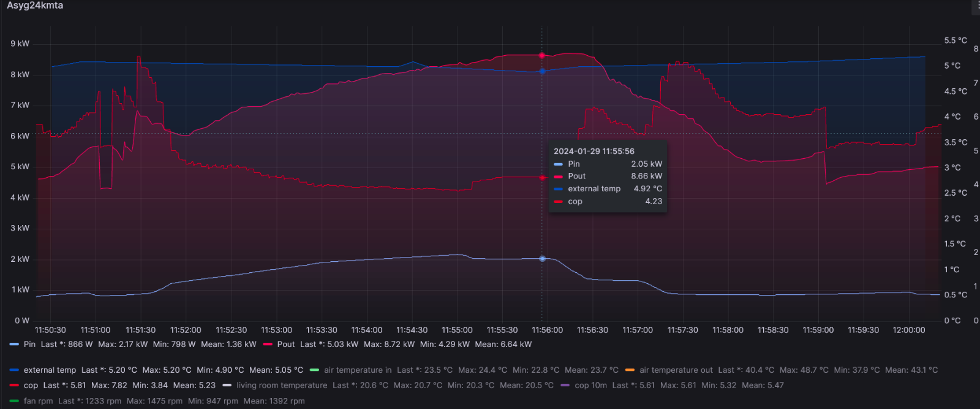
Task: Click the orange air temperature out swatch
Action: 630,370
